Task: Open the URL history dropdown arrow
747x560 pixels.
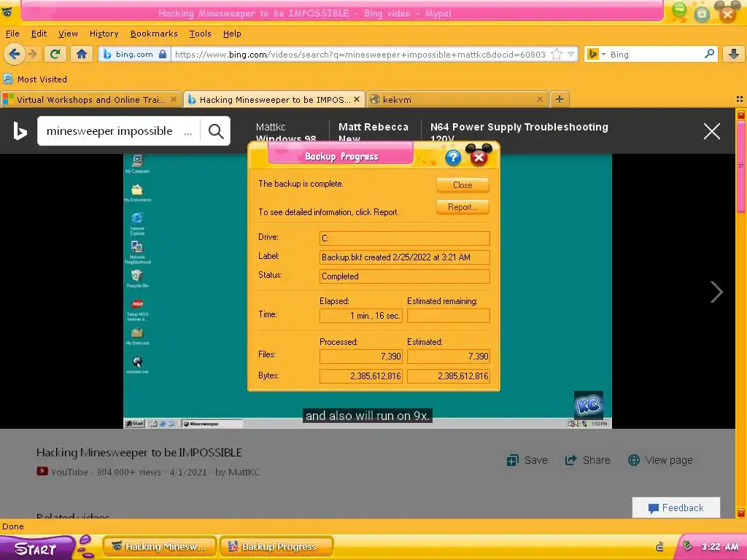Action: (570, 54)
